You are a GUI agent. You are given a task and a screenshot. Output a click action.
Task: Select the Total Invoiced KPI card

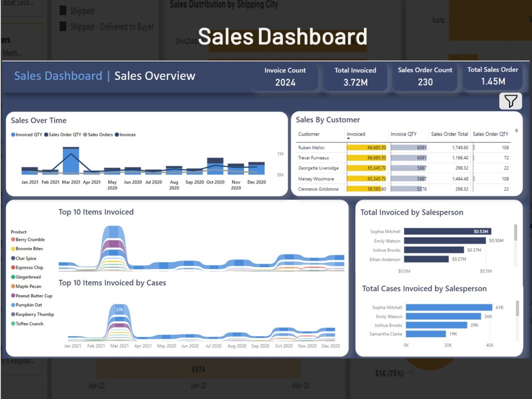point(355,76)
